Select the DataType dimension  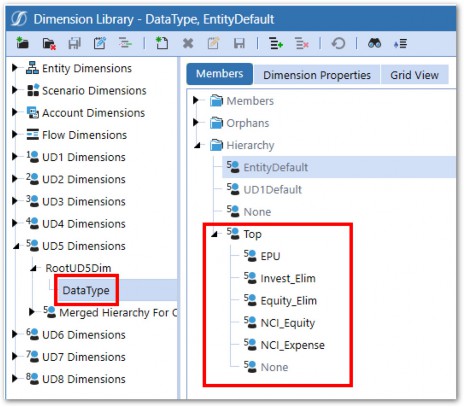[86, 290]
